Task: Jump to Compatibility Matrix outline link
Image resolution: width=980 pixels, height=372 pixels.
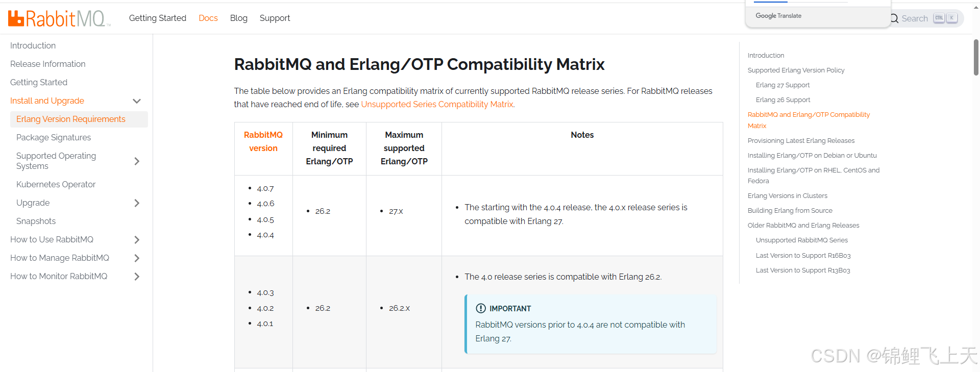Action: [x=808, y=120]
